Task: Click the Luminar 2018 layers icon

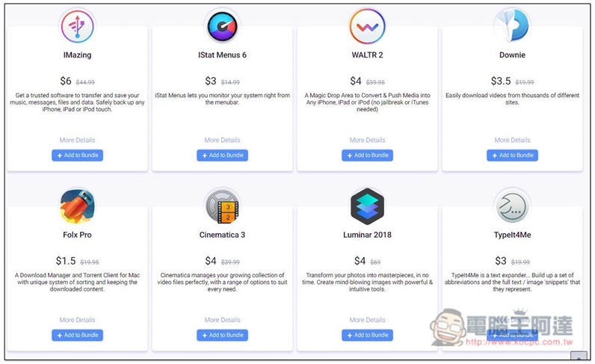Action: (x=367, y=206)
